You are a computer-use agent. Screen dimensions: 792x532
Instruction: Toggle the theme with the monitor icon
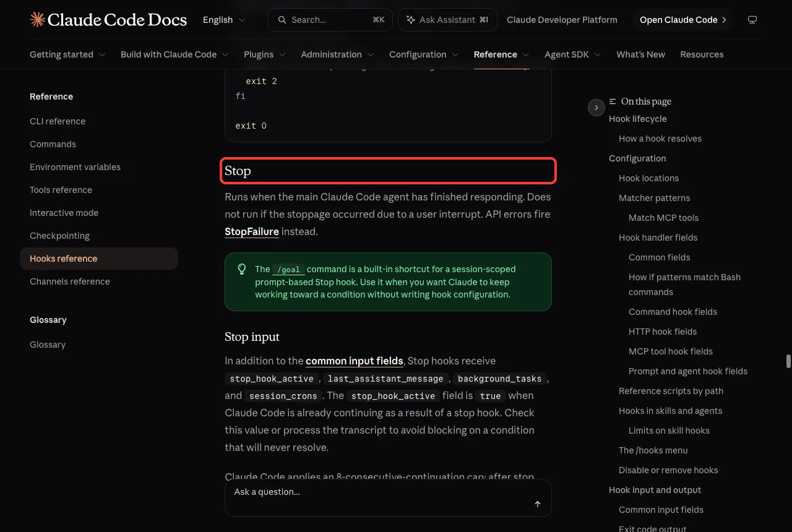[752, 20]
